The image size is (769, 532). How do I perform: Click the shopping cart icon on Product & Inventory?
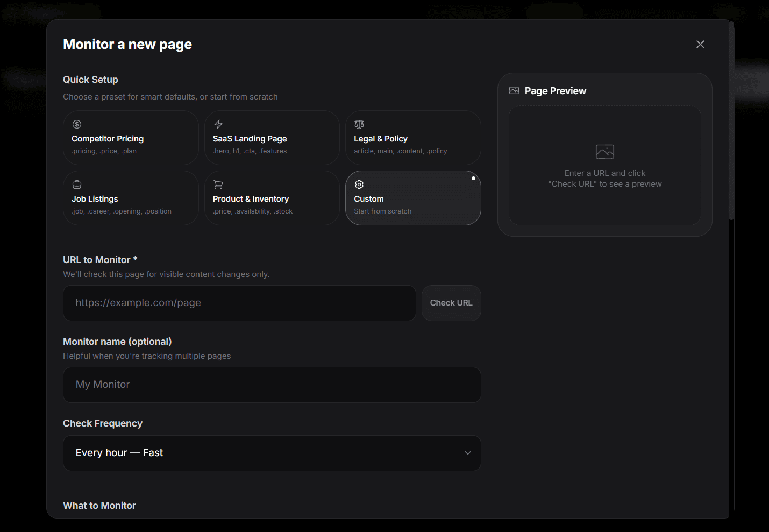pos(218,184)
